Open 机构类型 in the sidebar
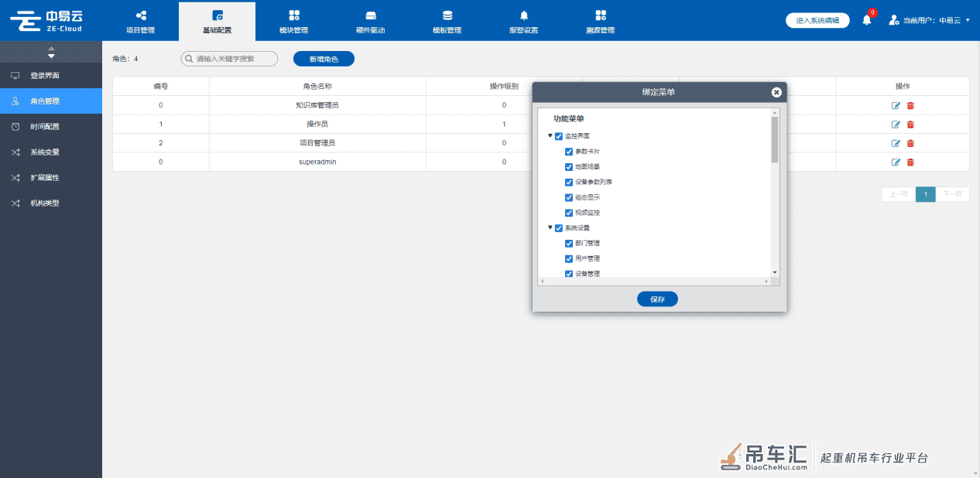Image resolution: width=980 pixels, height=478 pixels. 51,203
